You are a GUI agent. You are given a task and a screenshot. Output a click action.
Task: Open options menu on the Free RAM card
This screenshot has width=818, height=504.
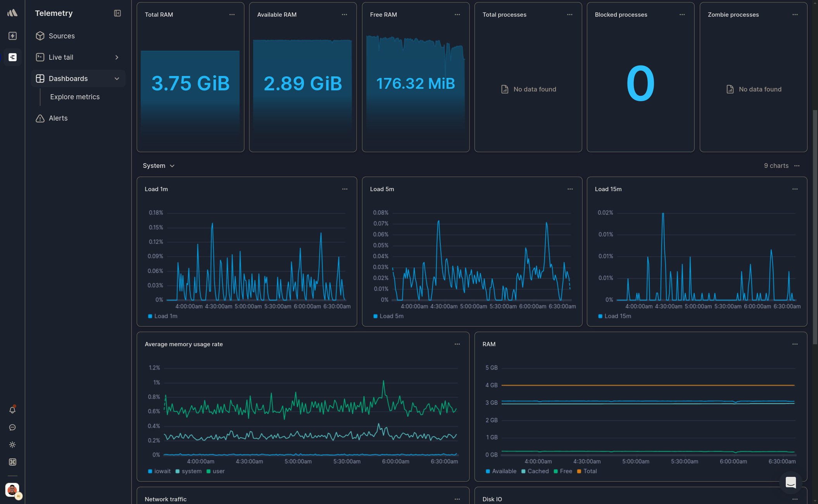pyautogui.click(x=457, y=14)
